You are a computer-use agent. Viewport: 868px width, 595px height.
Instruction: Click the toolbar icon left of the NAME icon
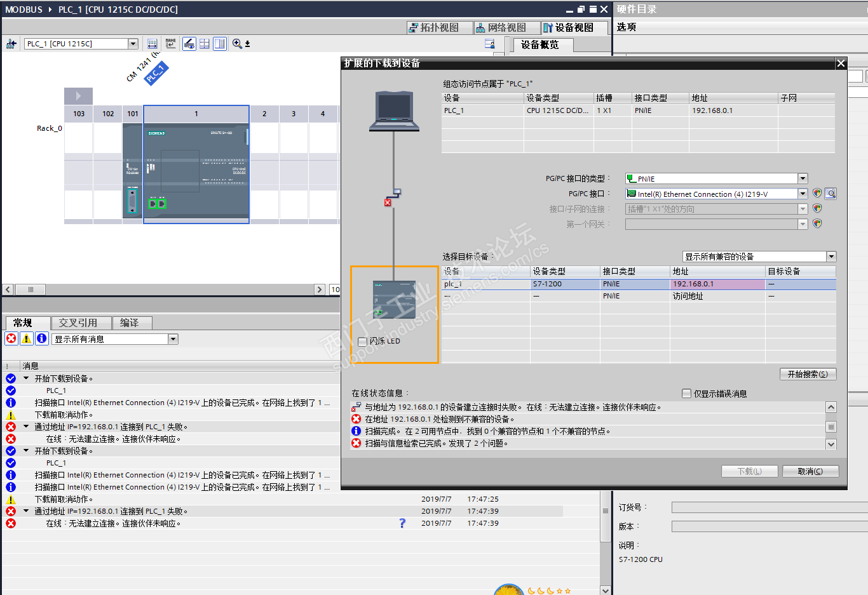(153, 44)
